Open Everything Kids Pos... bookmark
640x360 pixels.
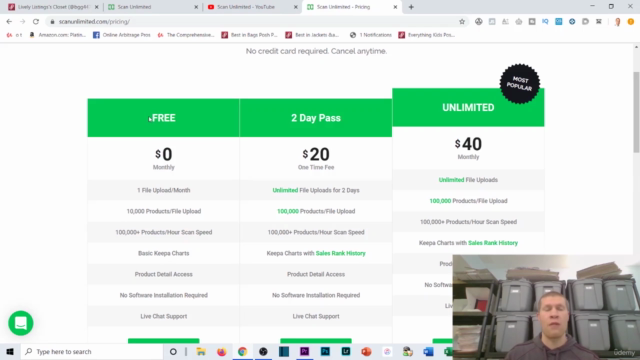click(427, 35)
